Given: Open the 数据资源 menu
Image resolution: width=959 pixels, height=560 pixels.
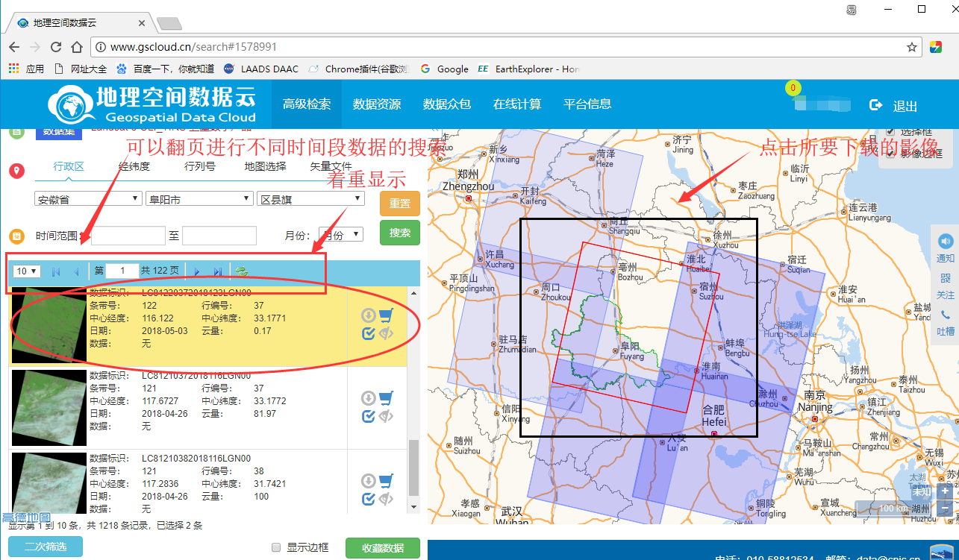Looking at the screenshot, I should [377, 104].
